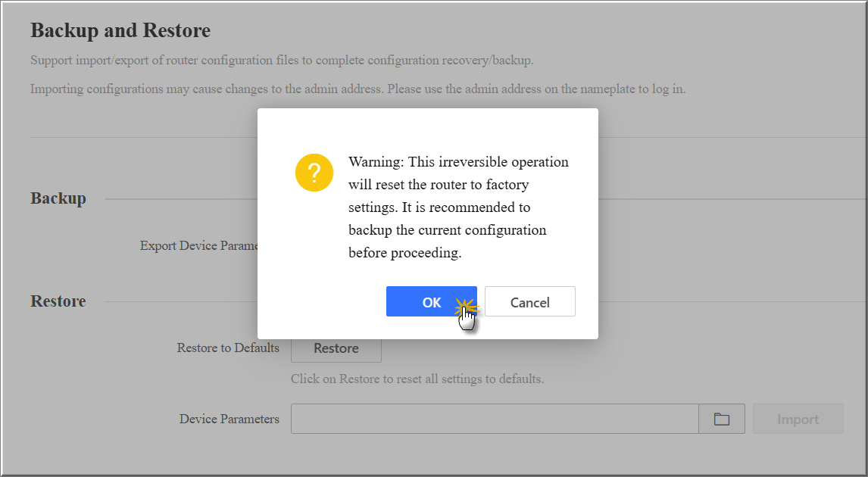The height and width of the screenshot is (477, 868).
Task: Click the divider line beside the Backup heading
Action: (180, 199)
